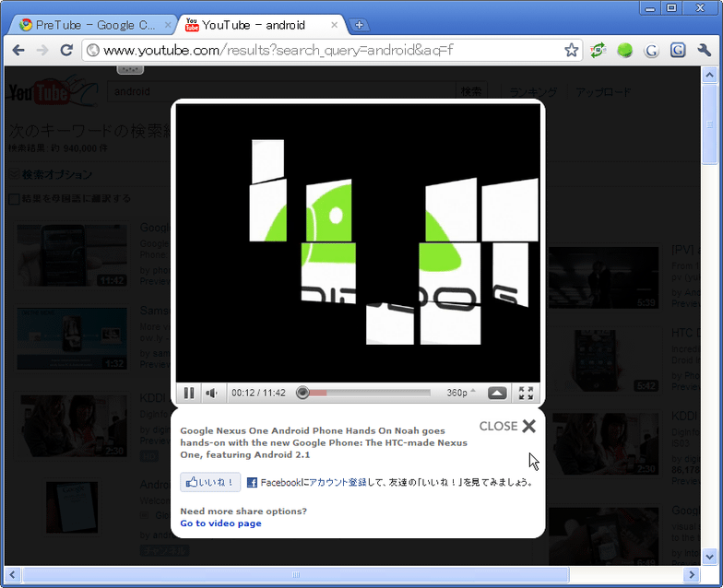Open the アカウント登録 Facebook link
This screenshot has width=723, height=588.
pyautogui.click(x=338, y=483)
